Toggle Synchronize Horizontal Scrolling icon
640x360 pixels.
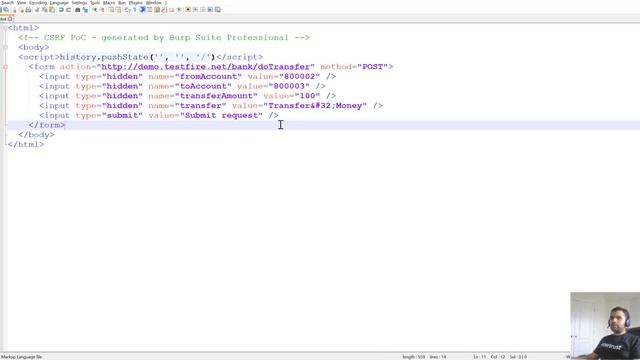click(x=118, y=9)
